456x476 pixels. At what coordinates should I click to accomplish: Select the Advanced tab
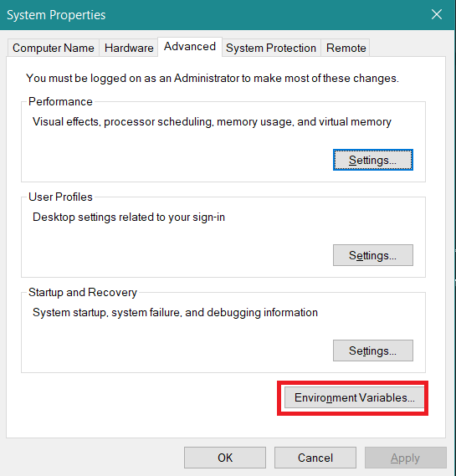(x=190, y=47)
